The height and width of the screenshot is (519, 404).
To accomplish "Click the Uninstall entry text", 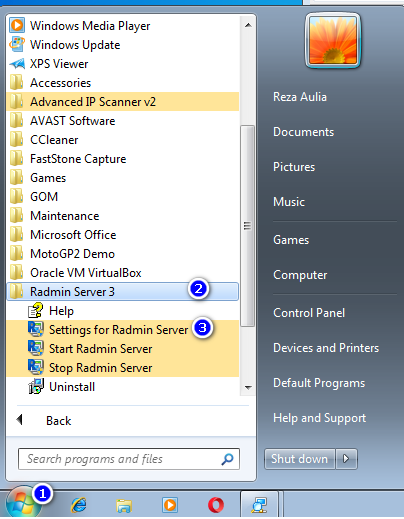I will [x=72, y=387].
